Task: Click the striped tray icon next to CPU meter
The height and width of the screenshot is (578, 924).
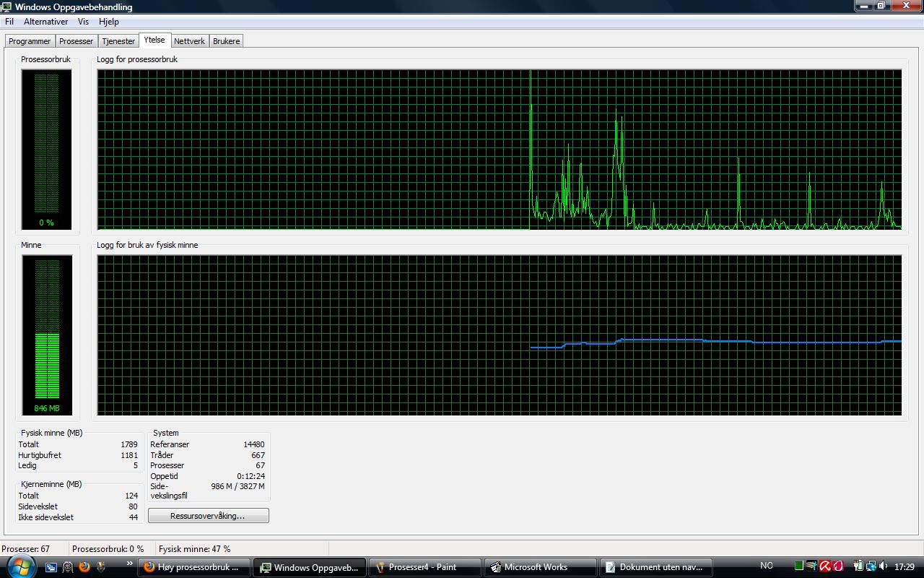Action: 811,566
